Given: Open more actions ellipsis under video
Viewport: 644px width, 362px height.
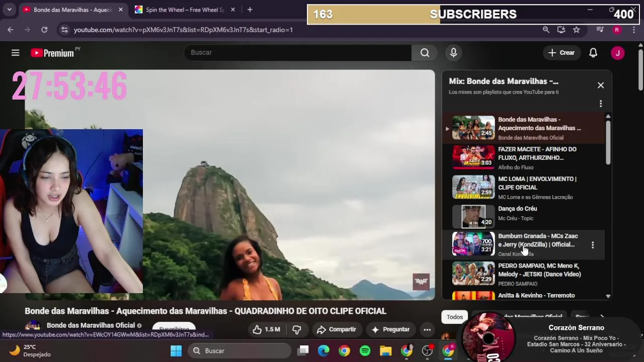Looking at the screenshot, I should [427, 329].
